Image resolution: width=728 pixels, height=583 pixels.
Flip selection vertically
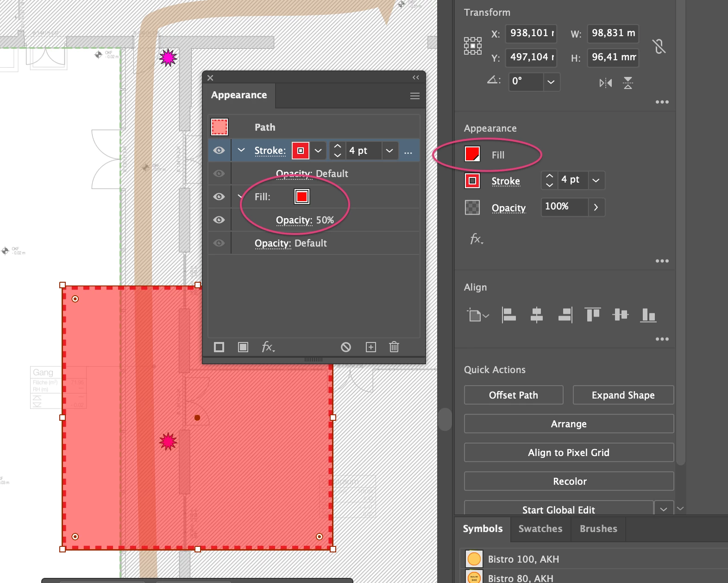tap(628, 83)
